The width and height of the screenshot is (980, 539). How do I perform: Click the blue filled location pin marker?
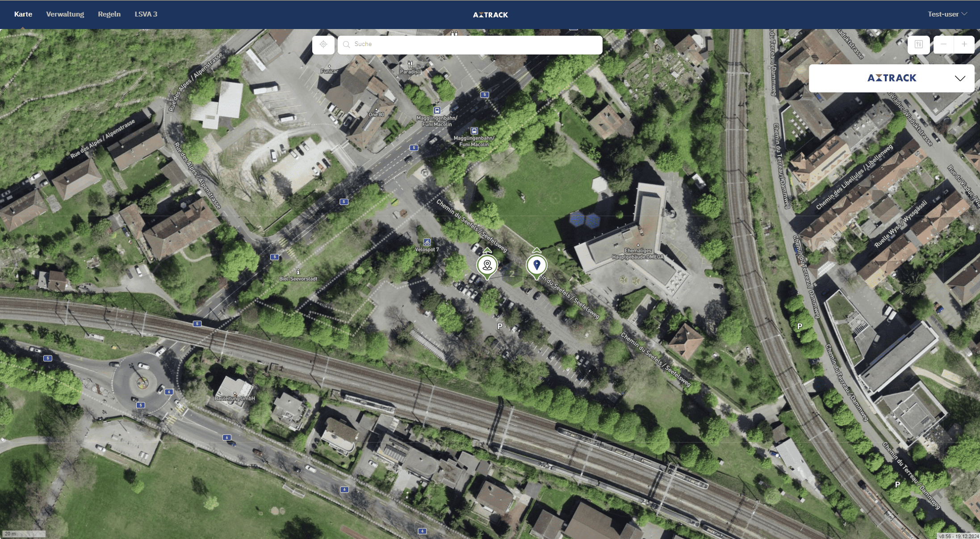[x=537, y=265]
